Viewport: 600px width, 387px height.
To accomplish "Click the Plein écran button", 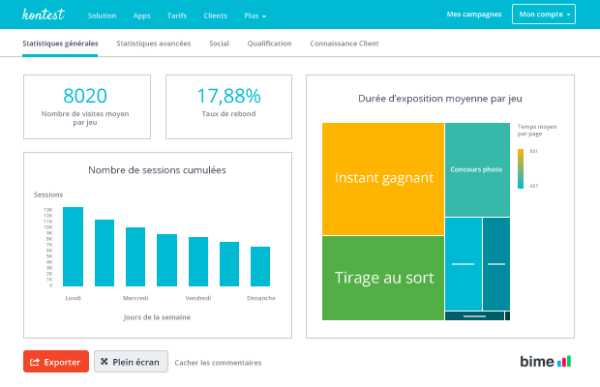I will [131, 361].
